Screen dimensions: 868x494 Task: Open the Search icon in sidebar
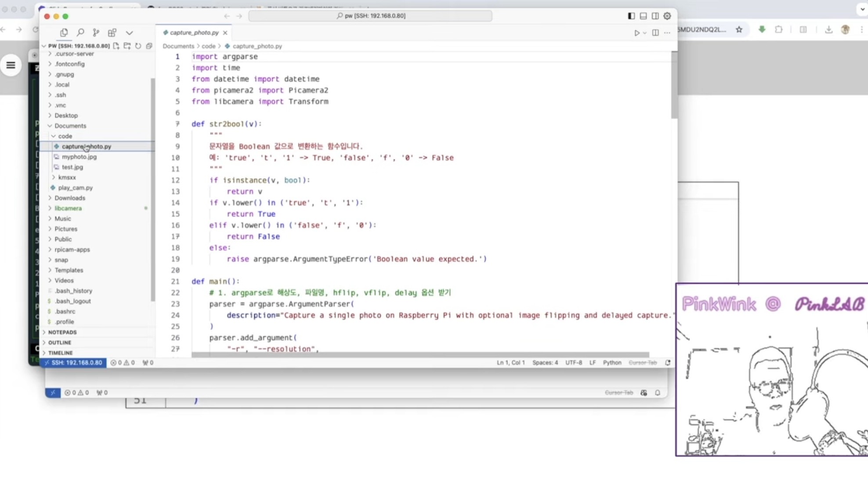(80, 32)
